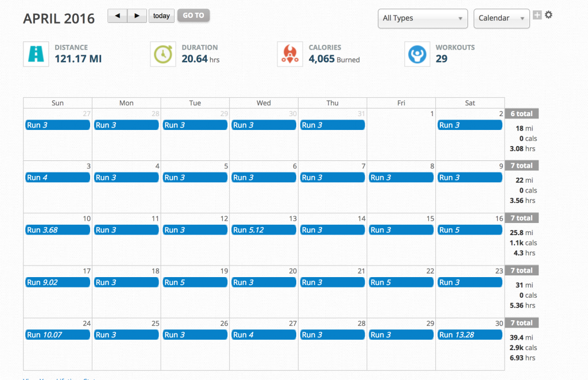Open the Run 5.12 workout entry
Image resolution: width=588 pixels, height=380 pixels.
pyautogui.click(x=264, y=230)
